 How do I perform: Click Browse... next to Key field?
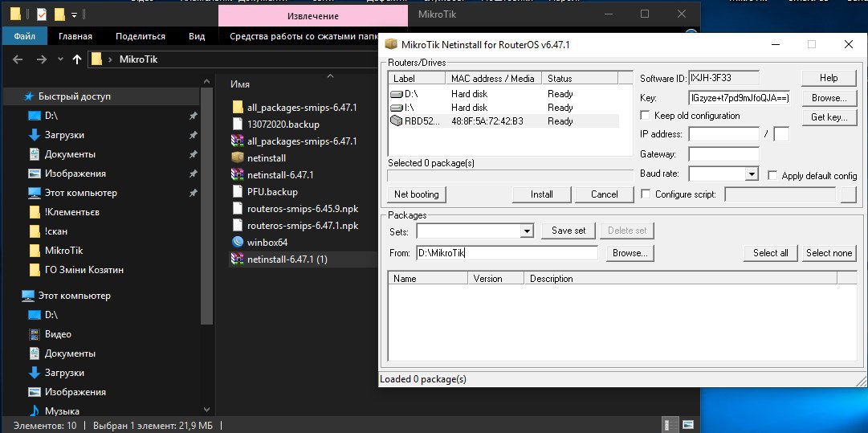(829, 98)
